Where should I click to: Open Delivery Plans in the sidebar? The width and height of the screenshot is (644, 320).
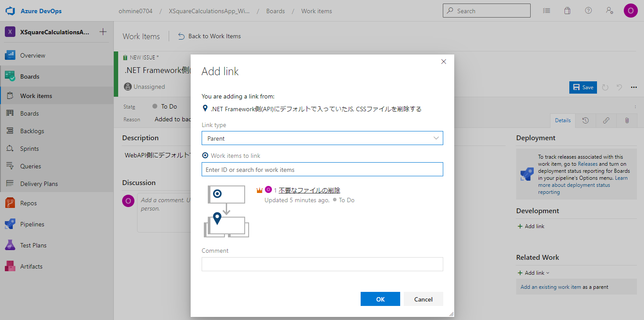click(57, 184)
